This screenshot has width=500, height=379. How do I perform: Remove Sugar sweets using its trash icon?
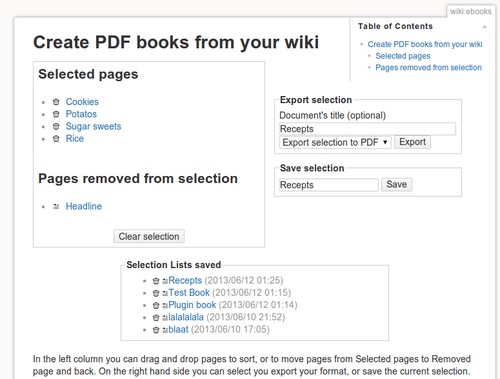(x=56, y=126)
